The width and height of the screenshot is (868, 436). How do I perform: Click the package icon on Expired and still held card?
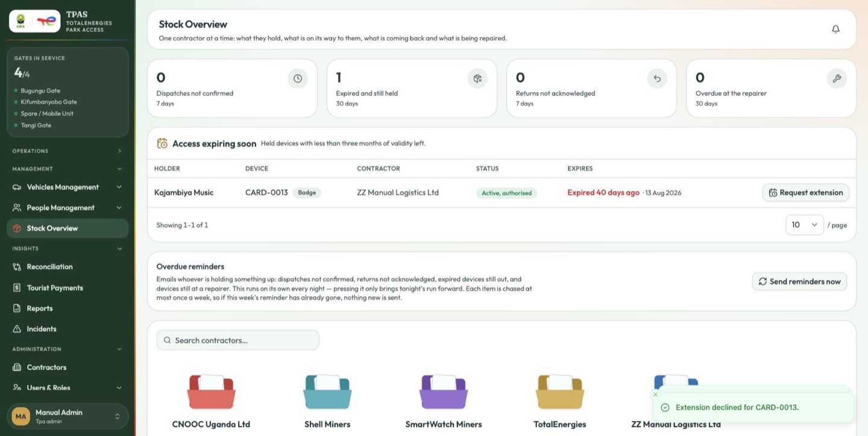click(477, 78)
